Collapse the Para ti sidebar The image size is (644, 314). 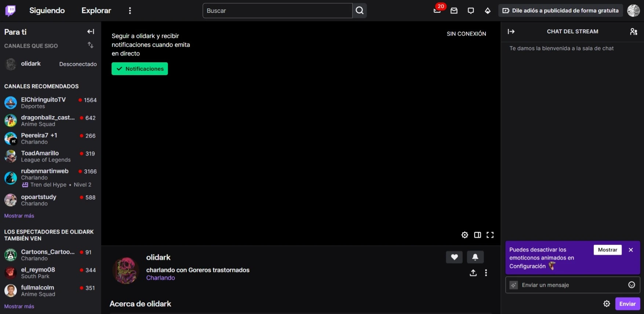(x=91, y=32)
